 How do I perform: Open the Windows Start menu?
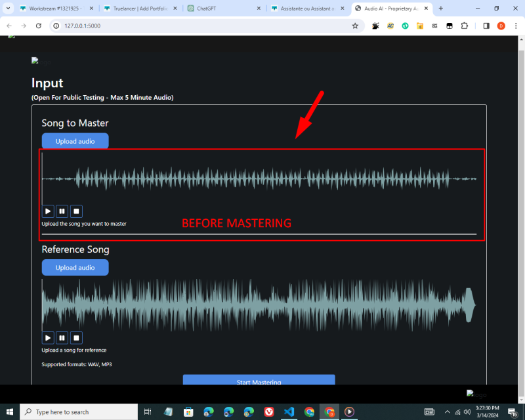[x=10, y=411]
